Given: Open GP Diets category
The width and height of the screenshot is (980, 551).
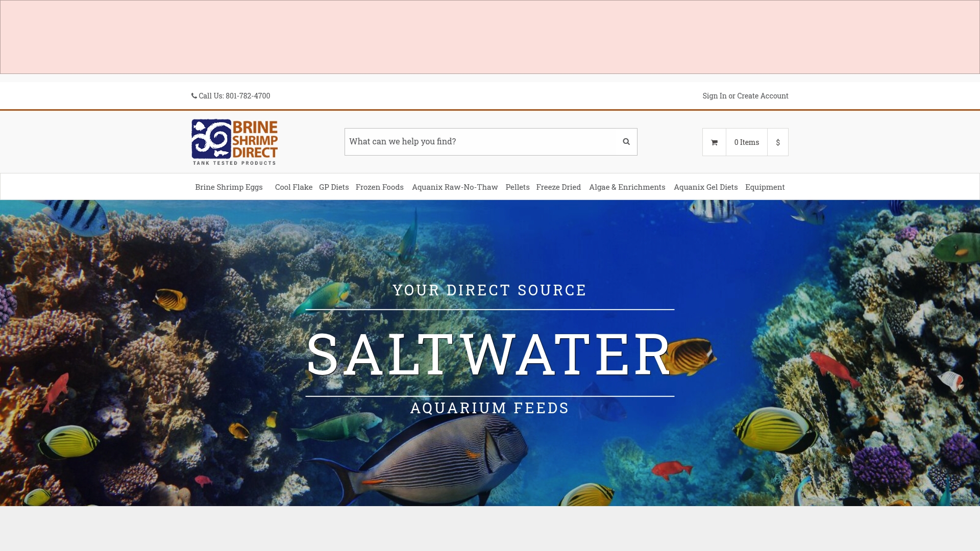Looking at the screenshot, I should 334,187.
